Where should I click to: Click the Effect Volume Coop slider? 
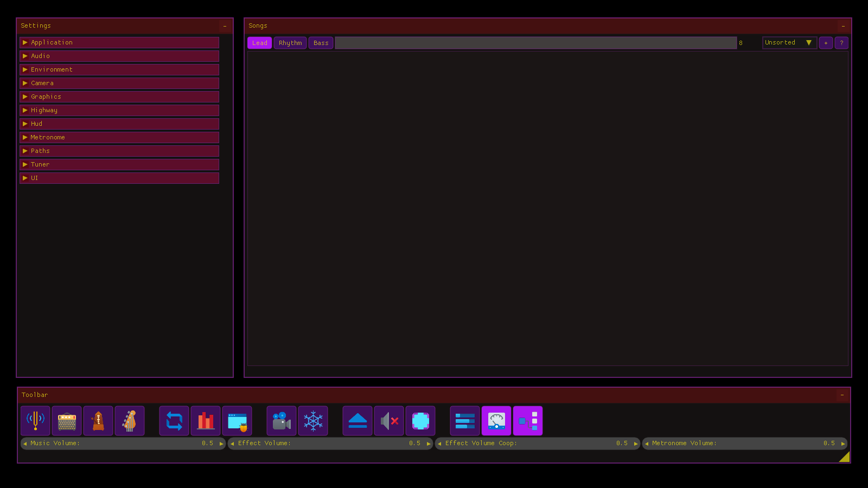pyautogui.click(x=538, y=444)
